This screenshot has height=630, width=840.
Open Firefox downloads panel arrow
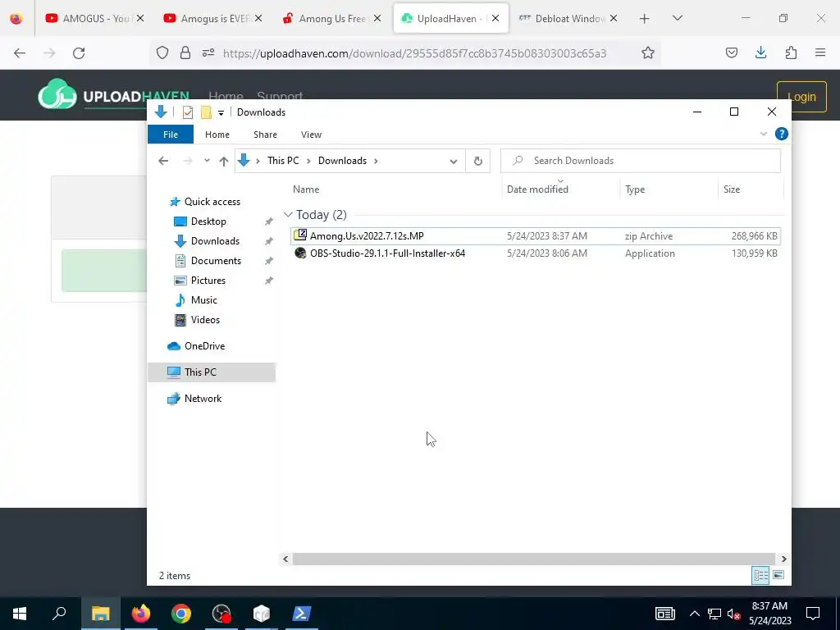760,52
